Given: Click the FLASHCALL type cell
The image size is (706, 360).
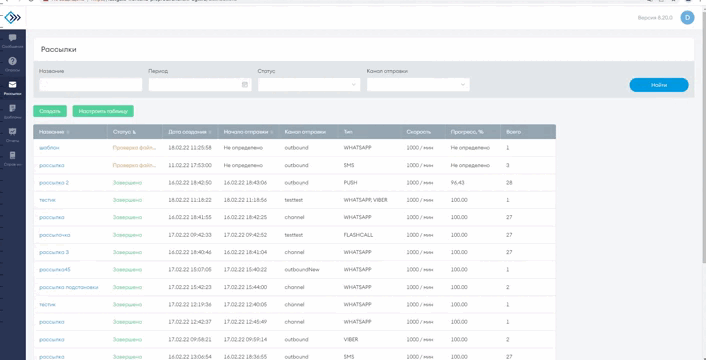Looking at the screenshot, I should pyautogui.click(x=358, y=235).
